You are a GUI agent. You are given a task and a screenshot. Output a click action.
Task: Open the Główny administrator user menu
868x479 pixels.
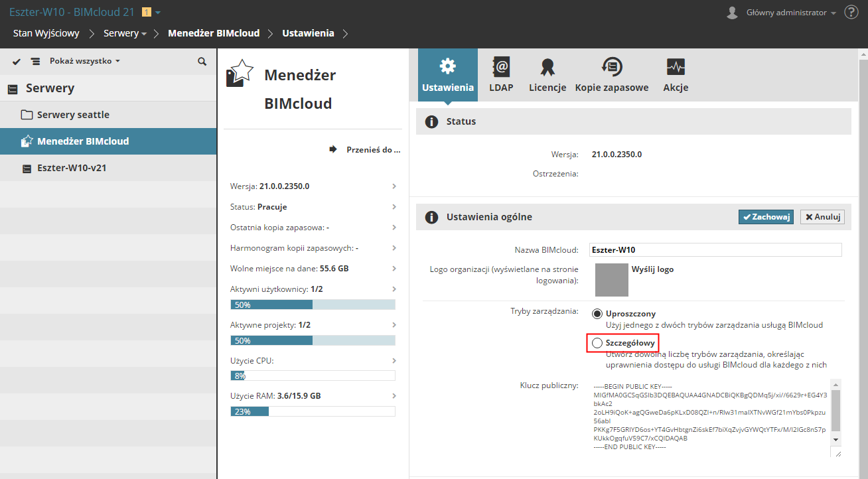coord(791,13)
